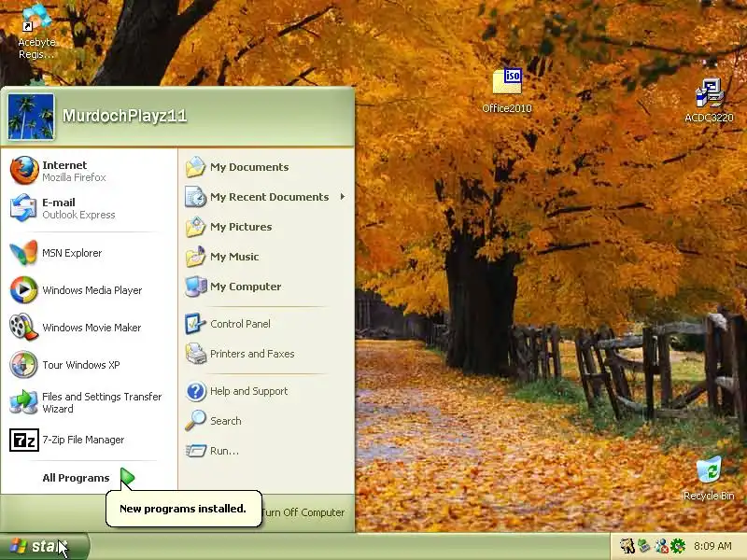
Task: Open the Run dialog icon
Action: click(x=196, y=451)
